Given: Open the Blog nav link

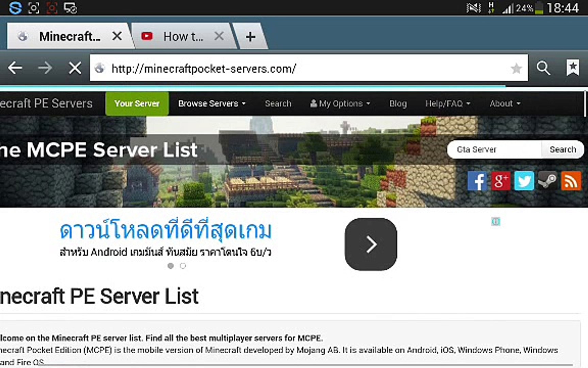Looking at the screenshot, I should 398,104.
